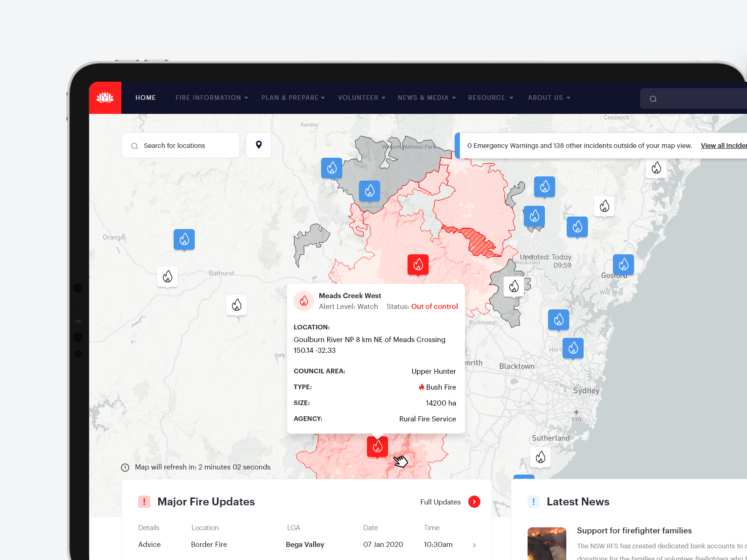The height and width of the screenshot is (560, 747).
Task: Click the 14200 ha size value
Action: (441, 403)
